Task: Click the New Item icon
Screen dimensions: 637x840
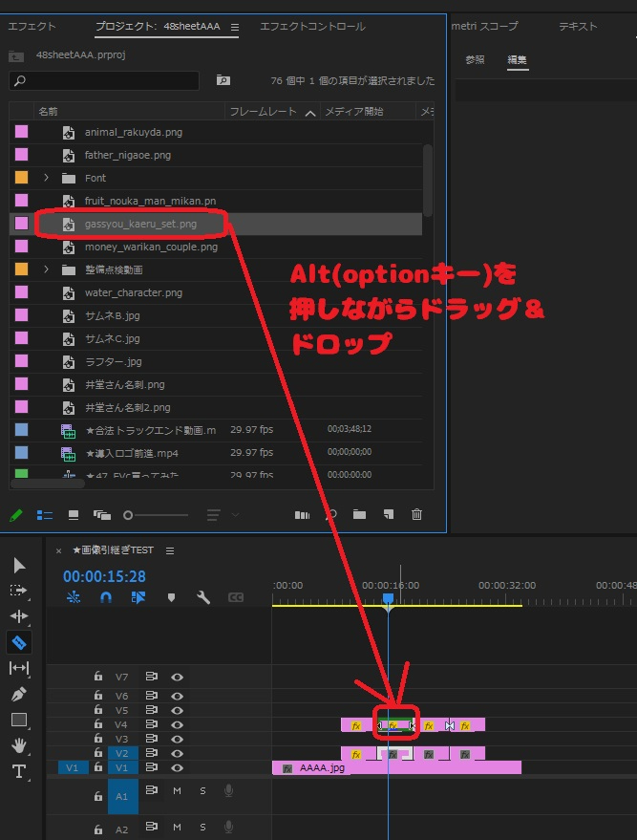Action: point(389,514)
